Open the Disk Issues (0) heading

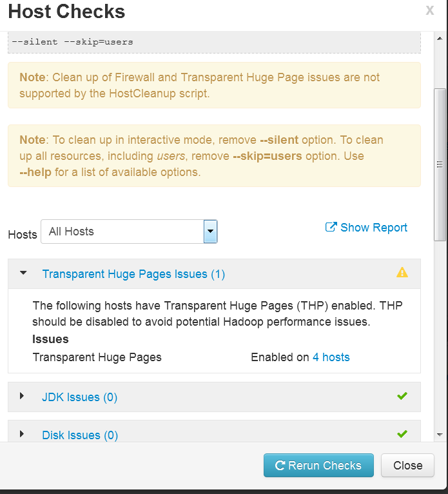pos(80,435)
